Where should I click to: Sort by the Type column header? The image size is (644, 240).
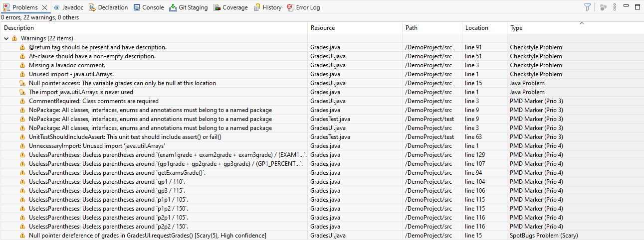tap(516, 28)
